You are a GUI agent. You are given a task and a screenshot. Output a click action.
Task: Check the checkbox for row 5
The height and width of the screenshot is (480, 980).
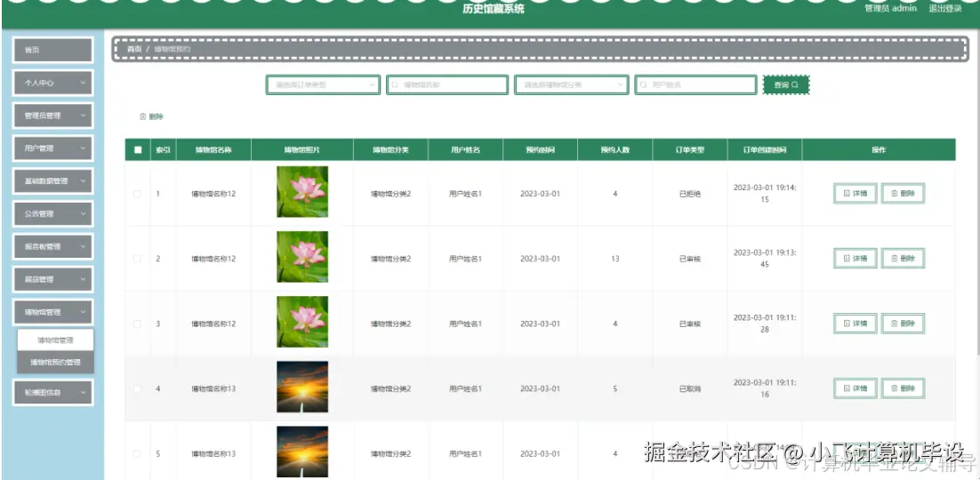[x=138, y=453]
